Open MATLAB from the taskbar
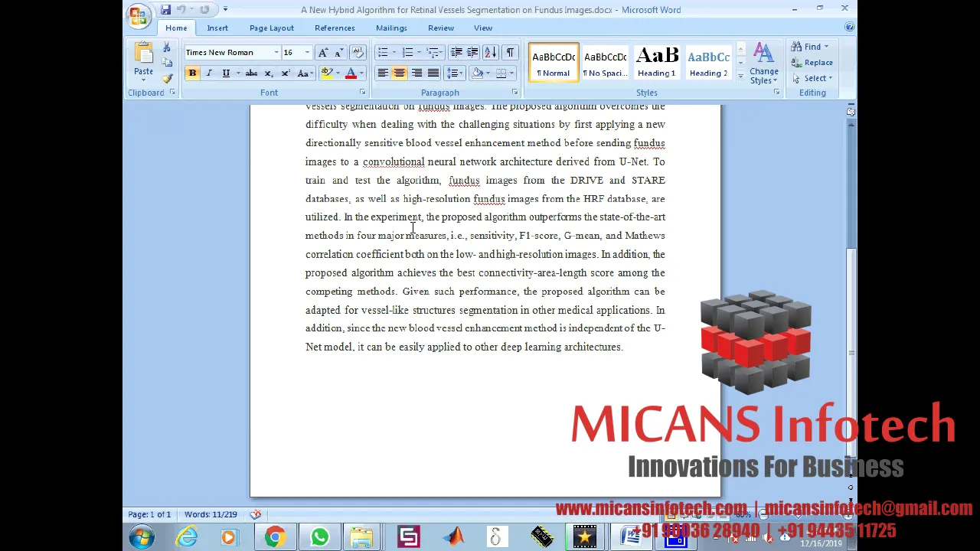980x551 pixels. pyautogui.click(x=453, y=537)
